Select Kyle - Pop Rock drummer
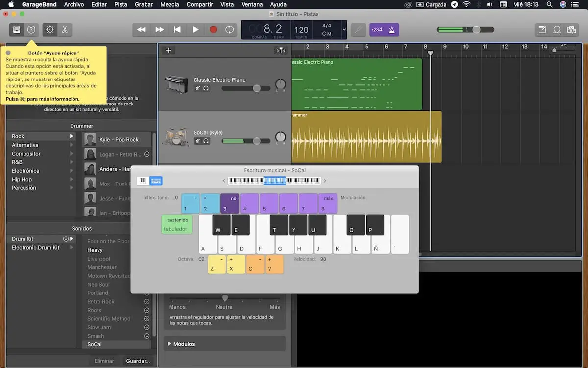The width and height of the screenshot is (588, 368). point(117,140)
